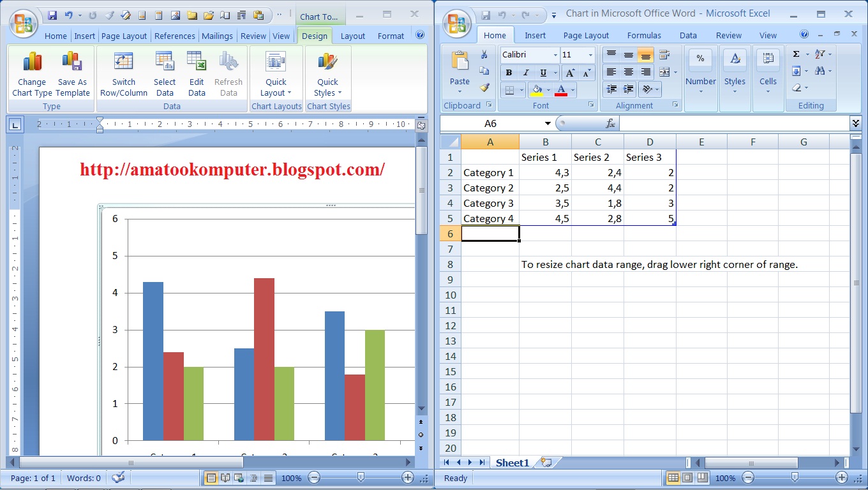Toggle Underline in Excel Font group
The image size is (868, 490).
543,73
